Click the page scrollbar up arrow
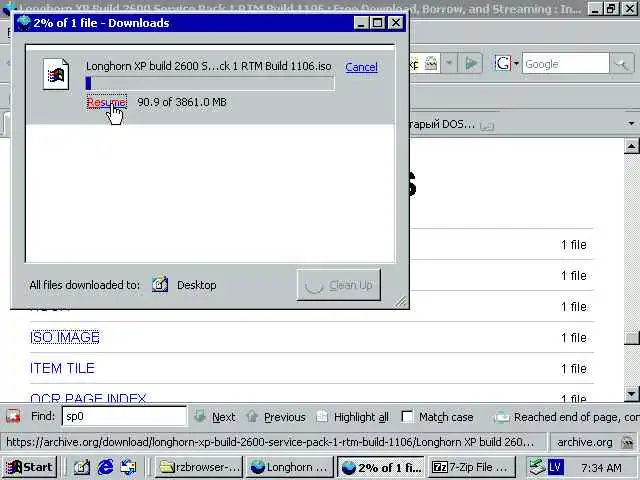 coord(631,146)
